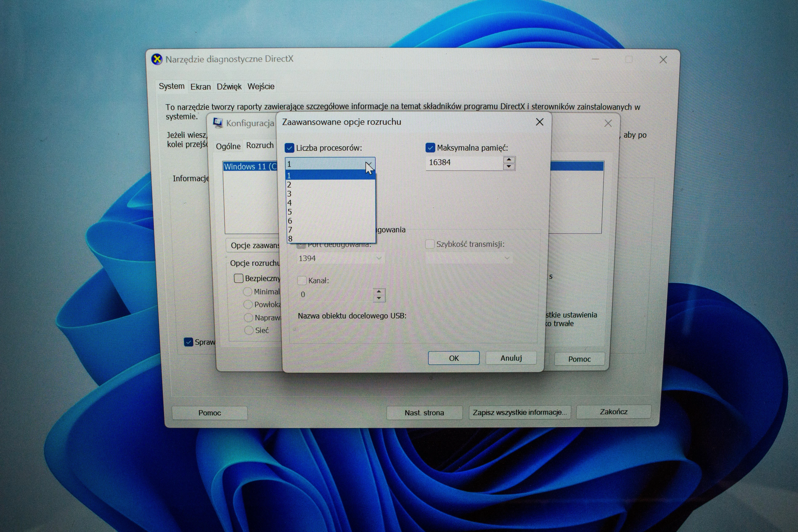Switch to the Ekran tab
This screenshot has height=532, width=798.
201,87
